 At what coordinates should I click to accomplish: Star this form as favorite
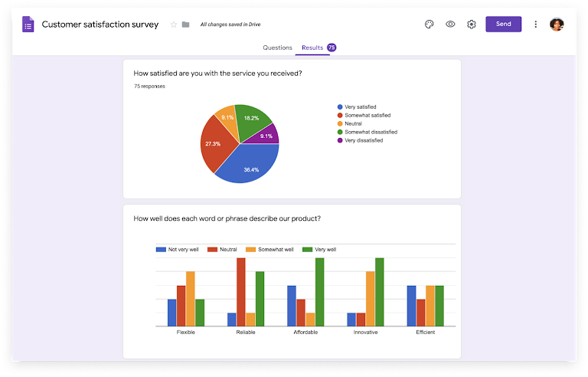click(x=174, y=25)
